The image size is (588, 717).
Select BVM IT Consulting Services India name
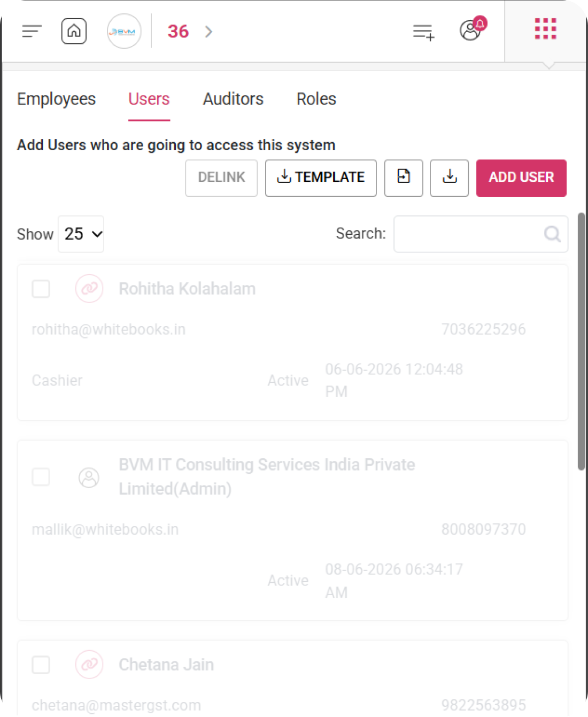(267, 476)
